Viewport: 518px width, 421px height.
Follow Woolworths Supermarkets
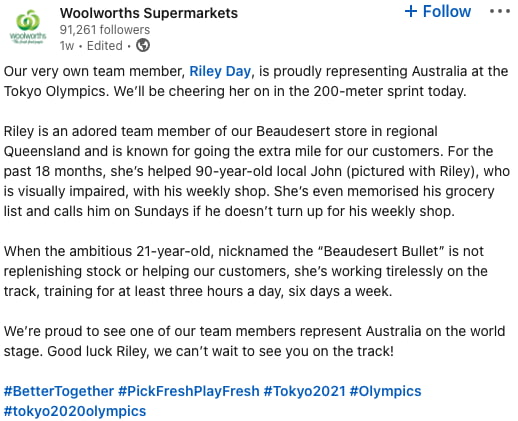[438, 11]
